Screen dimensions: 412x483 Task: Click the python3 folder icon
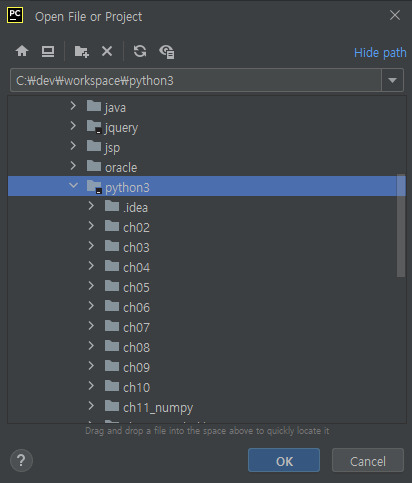point(94,187)
